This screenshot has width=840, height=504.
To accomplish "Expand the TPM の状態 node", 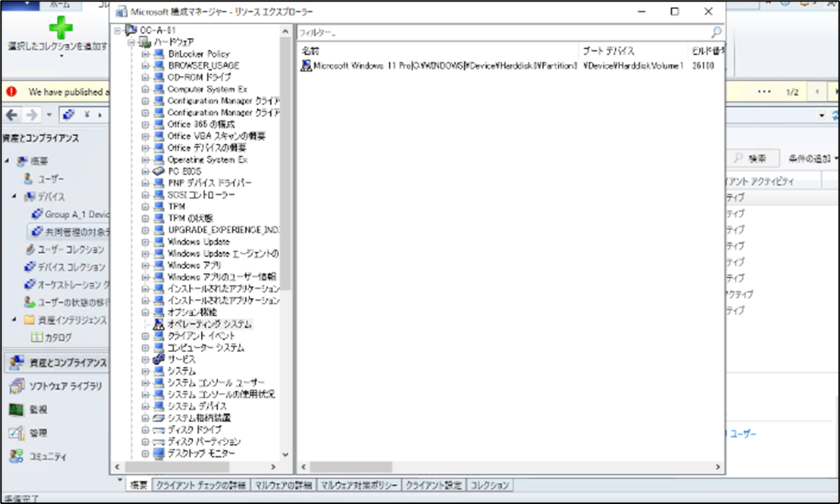I will tap(145, 218).
